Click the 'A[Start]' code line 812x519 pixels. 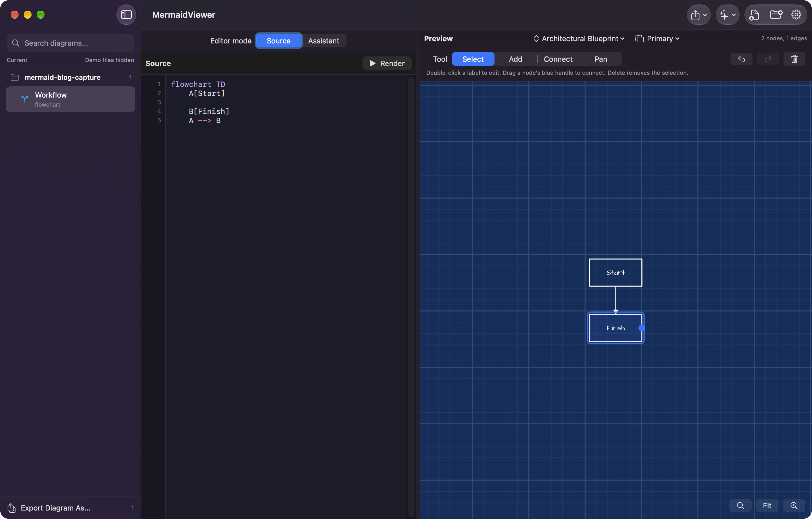pos(207,93)
